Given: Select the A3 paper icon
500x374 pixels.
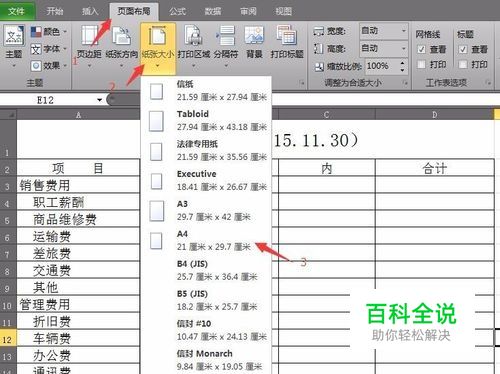Looking at the screenshot, I should 156,211.
